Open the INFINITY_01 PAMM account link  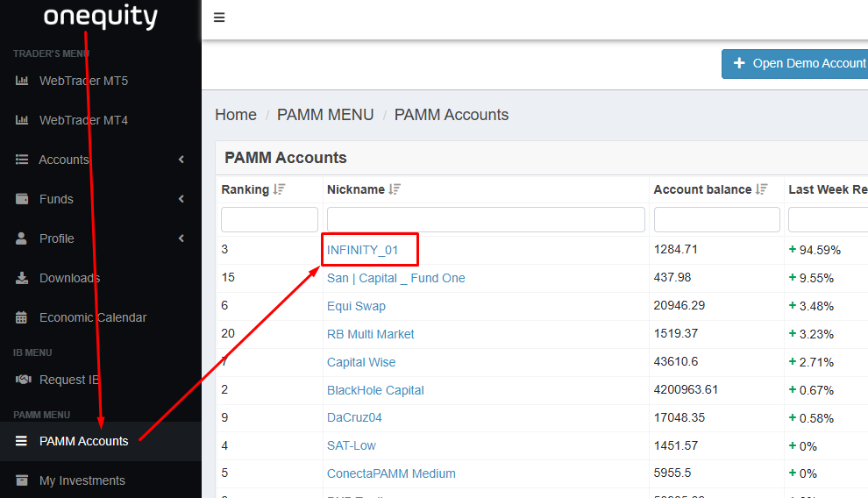coord(362,250)
